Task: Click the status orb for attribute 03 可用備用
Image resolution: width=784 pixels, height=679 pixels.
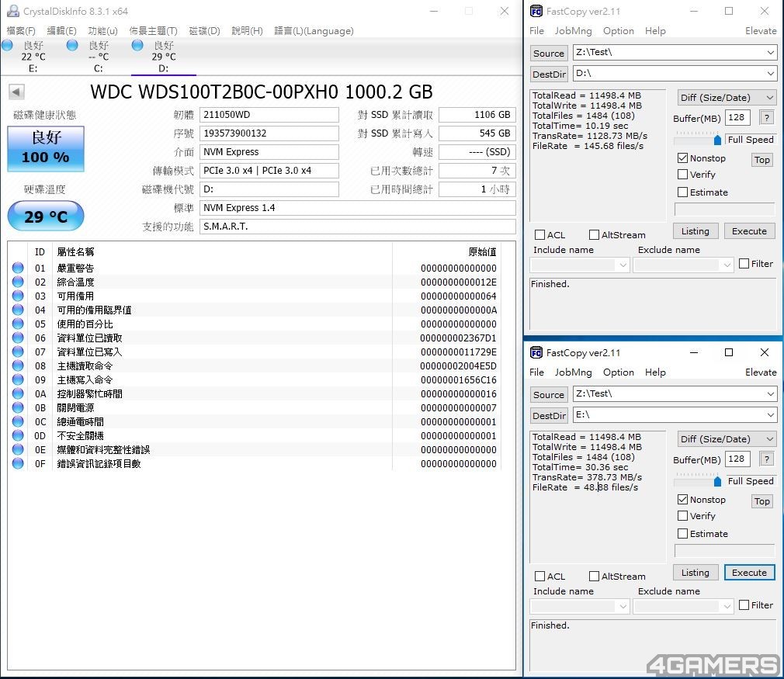Action: (18, 296)
